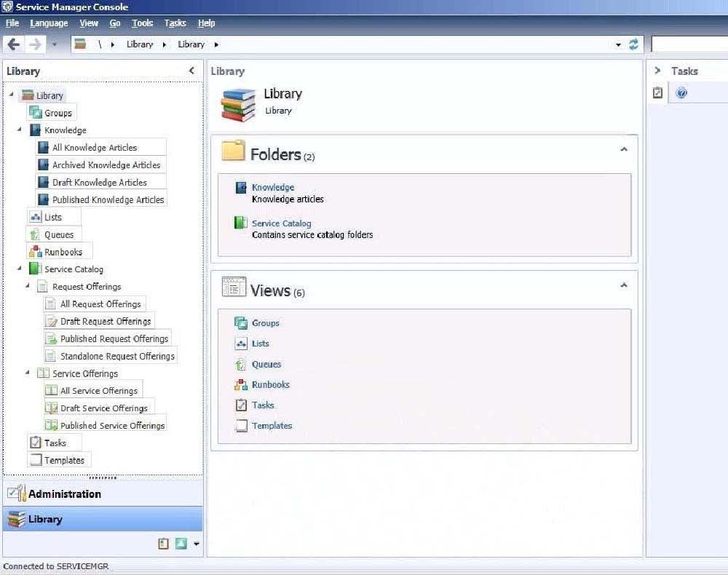Screen dimensions: 728x575
Task: Select Draft Request Offerings tree icon
Action: (x=51, y=321)
